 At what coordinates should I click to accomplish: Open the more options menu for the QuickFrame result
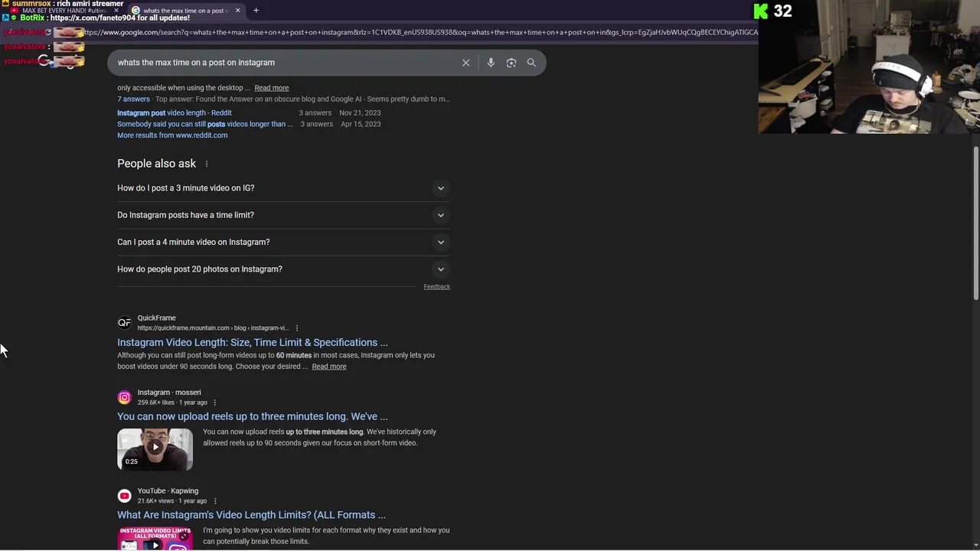[297, 328]
